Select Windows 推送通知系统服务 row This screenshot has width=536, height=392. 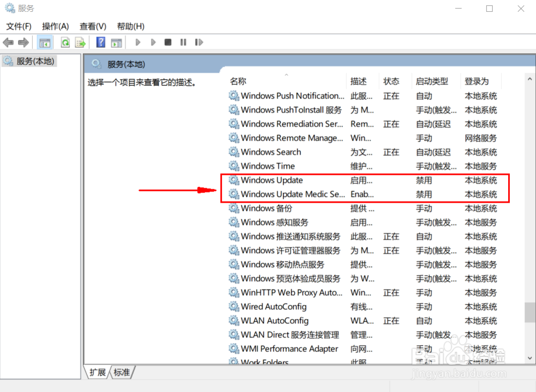(291, 236)
